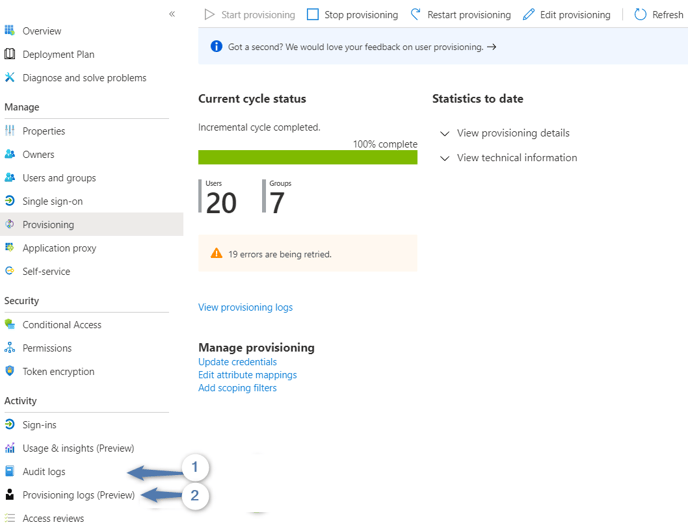Screen dimensions: 688x529
Task: Collapse the sidebar with double chevron
Action: pyautogui.click(x=172, y=14)
